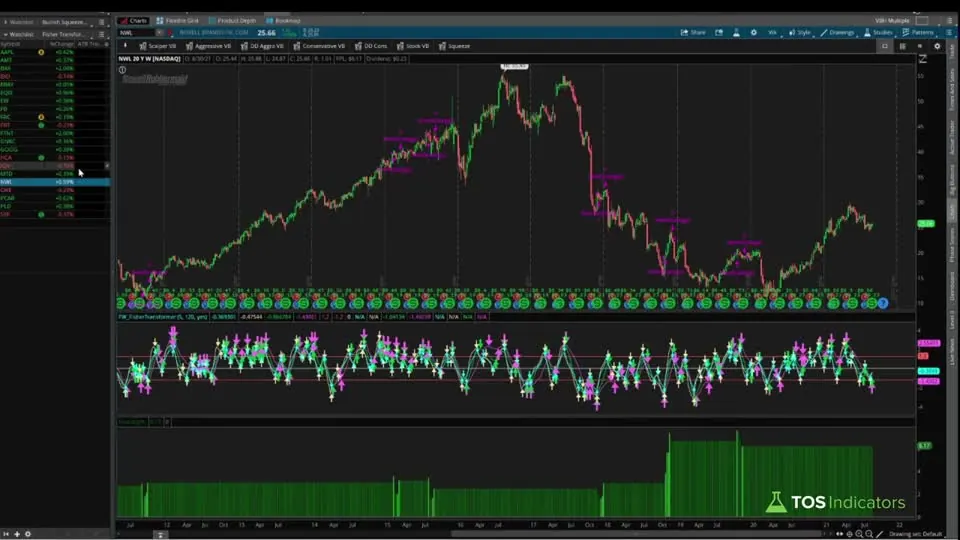Switch to the Charts tab
The height and width of the screenshot is (540, 960).
133,20
